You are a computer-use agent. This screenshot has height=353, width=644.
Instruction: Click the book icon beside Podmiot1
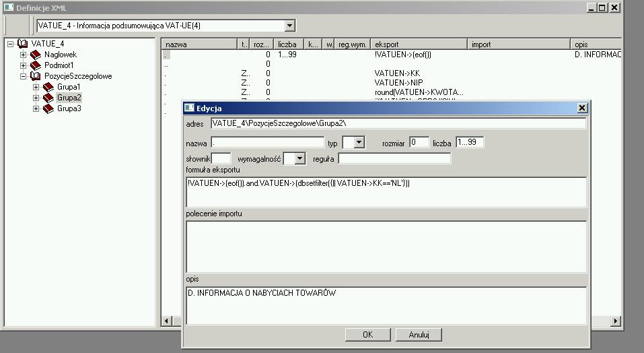(36, 65)
